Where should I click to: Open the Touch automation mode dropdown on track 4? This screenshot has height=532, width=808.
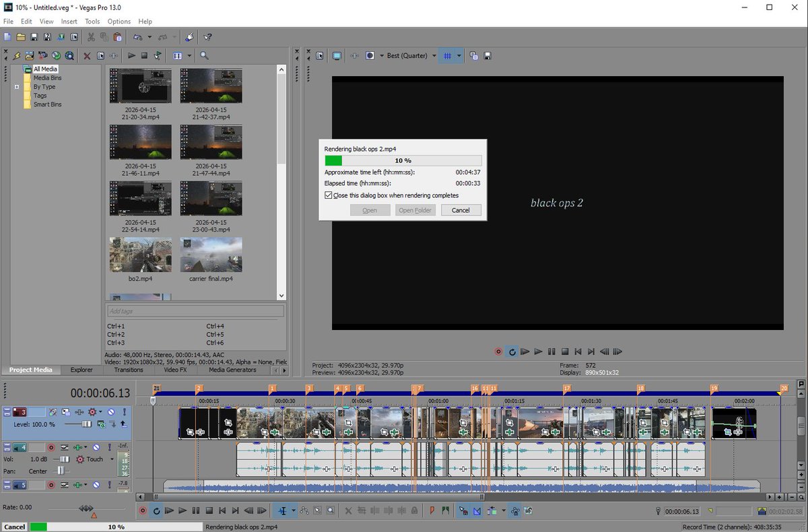pos(112,459)
